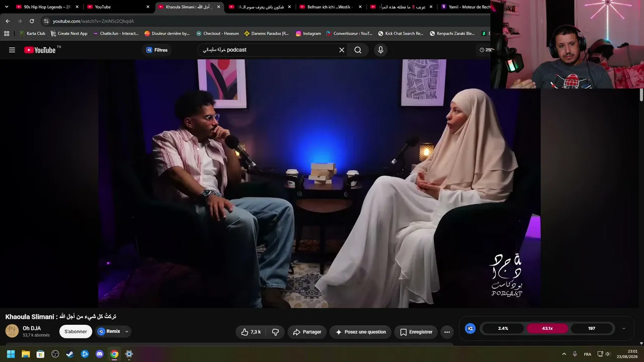Switch to the plain YouTube tab
This screenshot has height=362, width=644.
tap(119, 7)
